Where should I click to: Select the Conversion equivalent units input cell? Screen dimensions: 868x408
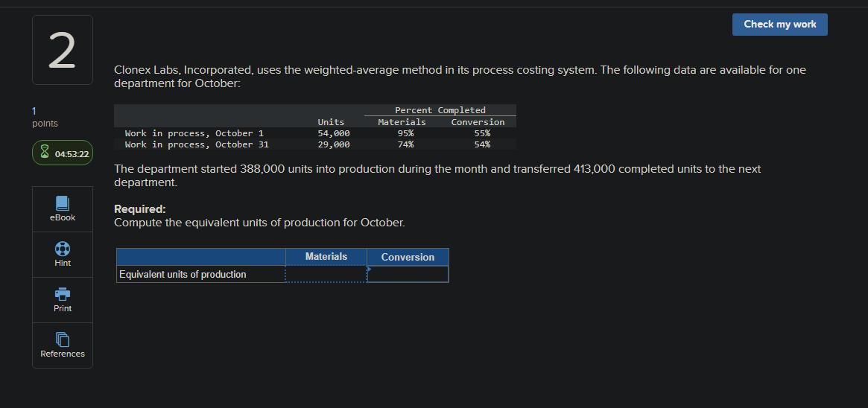(x=408, y=274)
